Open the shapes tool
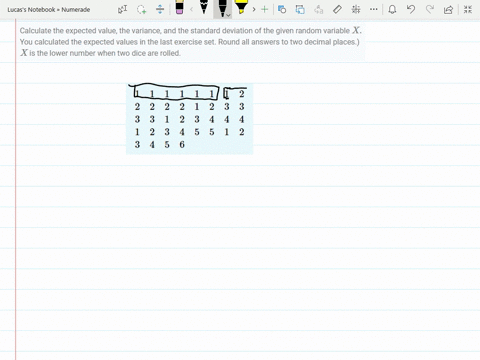Viewport: 480px width, 360px height. tap(282, 9)
